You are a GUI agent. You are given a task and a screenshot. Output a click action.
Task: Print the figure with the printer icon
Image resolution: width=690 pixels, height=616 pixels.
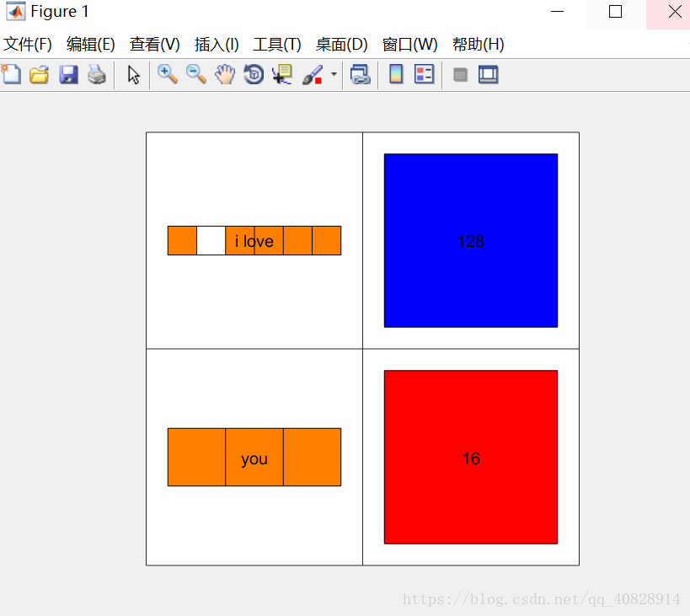[x=97, y=74]
